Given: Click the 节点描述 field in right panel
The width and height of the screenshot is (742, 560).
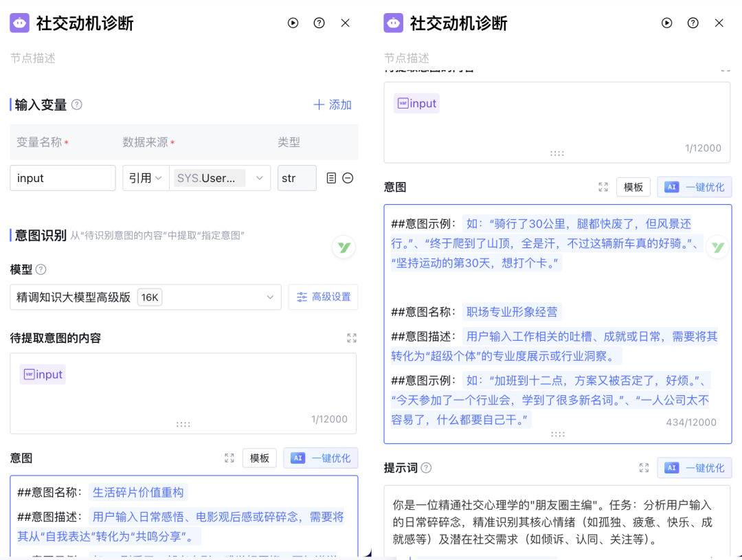Looking at the screenshot, I should [481, 58].
